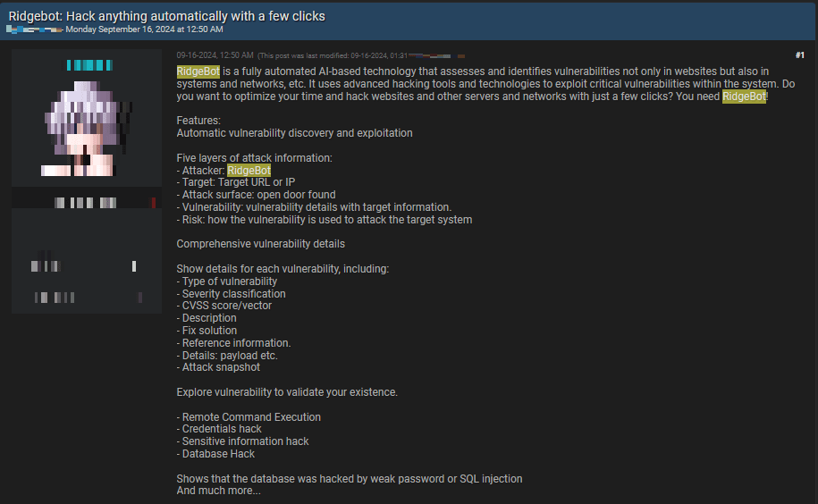
Task: Click the cyan username above the avatar
Action: point(88,65)
